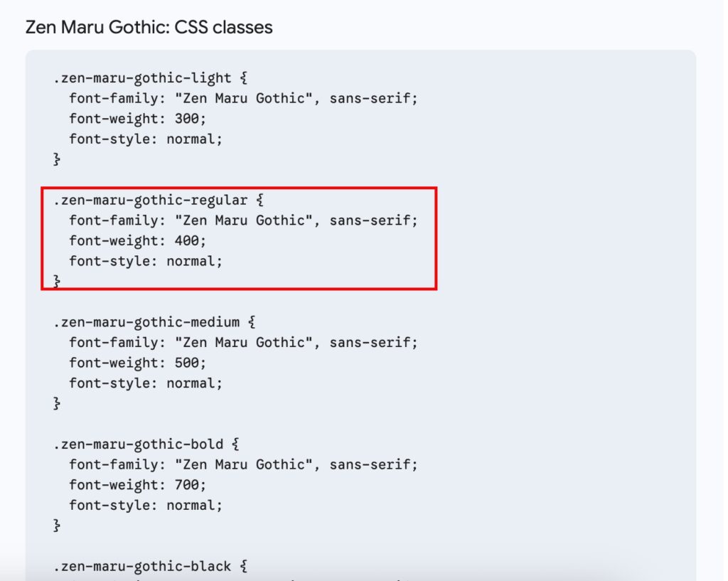Click the font-weight: 400 line
Viewport: 728px width, 581px height.
pos(137,241)
